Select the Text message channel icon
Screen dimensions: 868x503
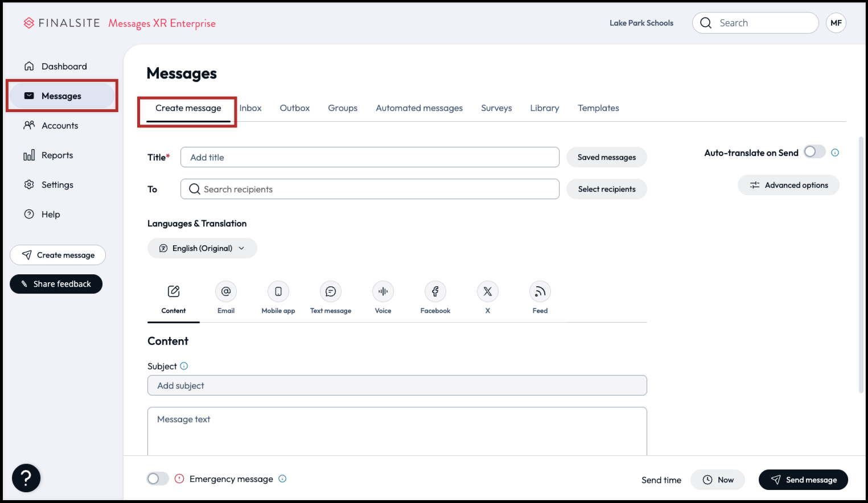330,291
